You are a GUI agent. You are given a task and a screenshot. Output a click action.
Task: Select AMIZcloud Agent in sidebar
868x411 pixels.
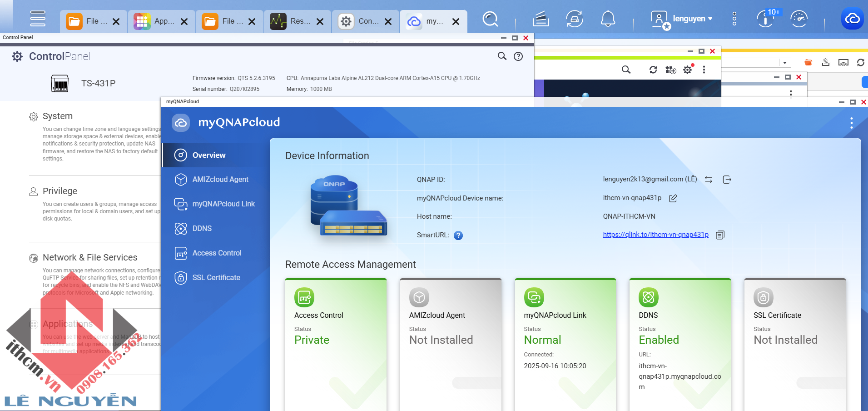click(216, 180)
